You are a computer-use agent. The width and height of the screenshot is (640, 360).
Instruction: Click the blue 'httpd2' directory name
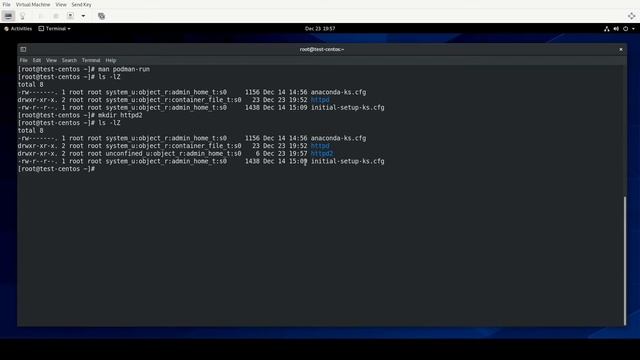pyautogui.click(x=322, y=154)
